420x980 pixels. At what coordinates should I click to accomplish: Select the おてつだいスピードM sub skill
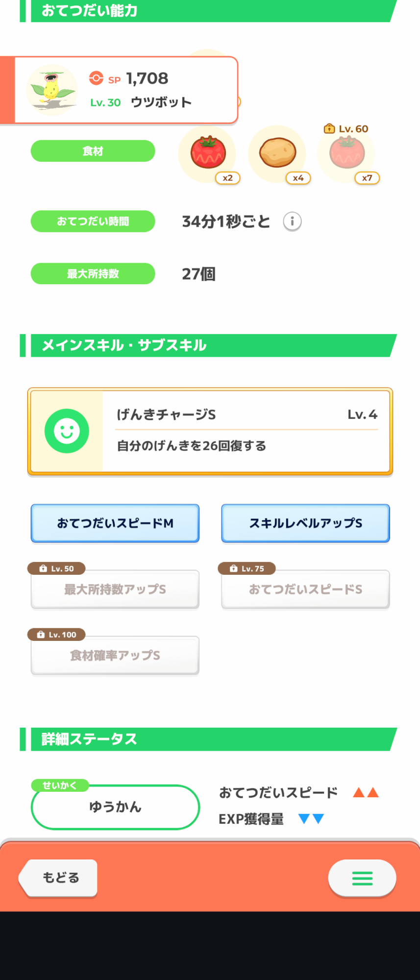pyautogui.click(x=115, y=523)
